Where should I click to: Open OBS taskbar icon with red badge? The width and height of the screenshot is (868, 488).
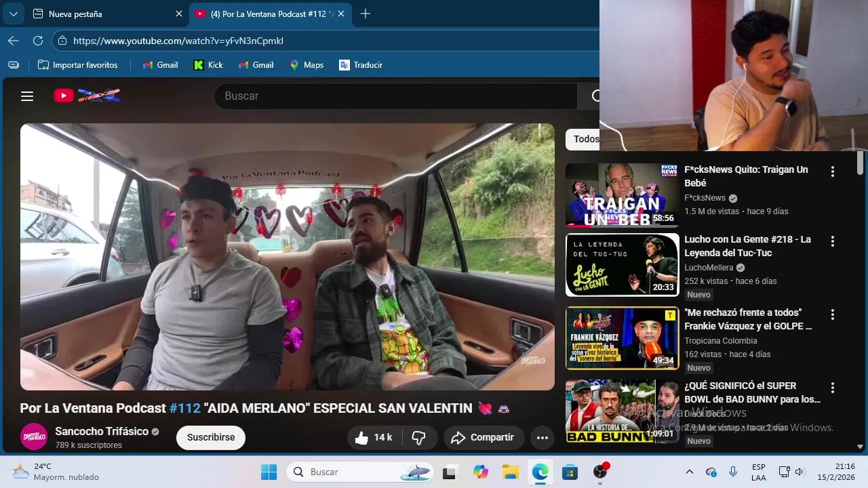click(x=601, y=472)
